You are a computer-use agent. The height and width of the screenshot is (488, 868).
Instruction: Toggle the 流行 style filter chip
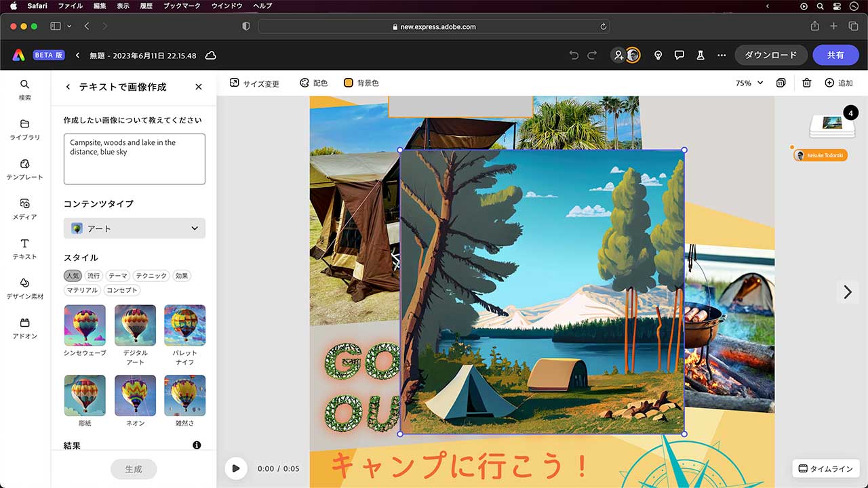tap(93, 275)
